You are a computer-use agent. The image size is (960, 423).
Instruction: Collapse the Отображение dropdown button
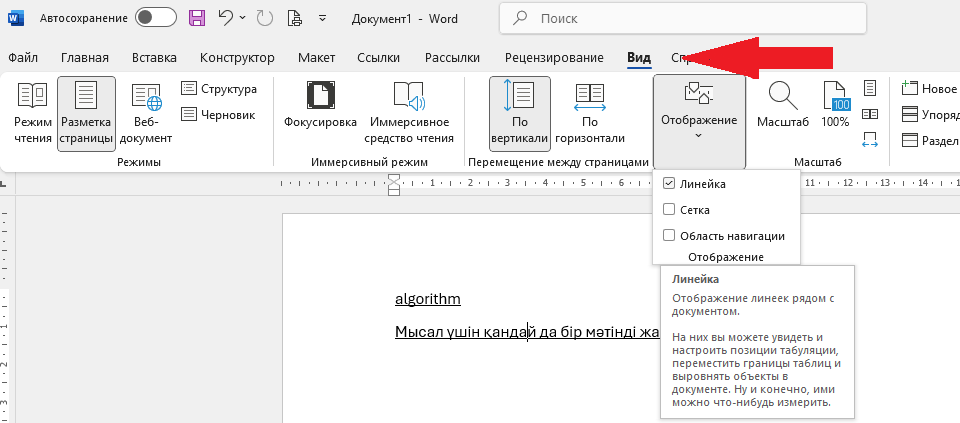coord(699,121)
